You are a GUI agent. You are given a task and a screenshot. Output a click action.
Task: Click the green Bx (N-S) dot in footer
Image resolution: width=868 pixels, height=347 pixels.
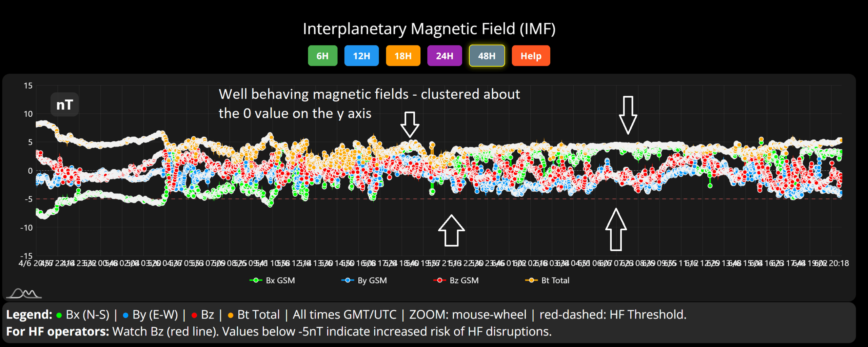click(59, 315)
